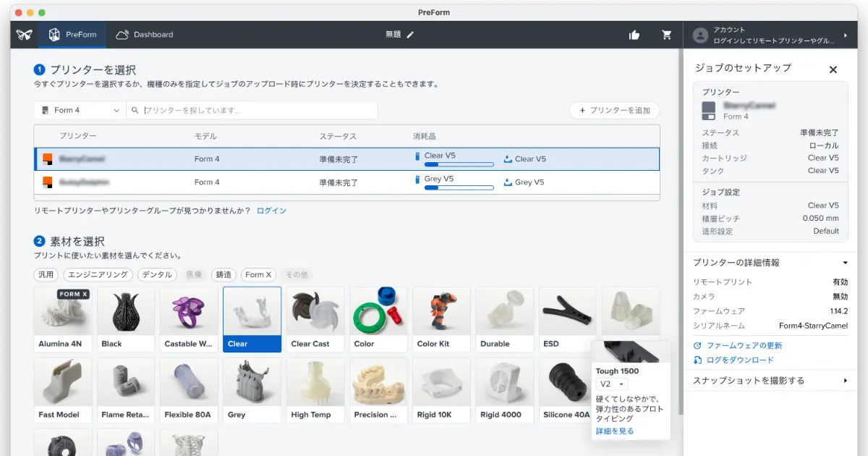Click the モデル column header
This screenshot has width=868, height=456.
pyautogui.click(x=205, y=136)
